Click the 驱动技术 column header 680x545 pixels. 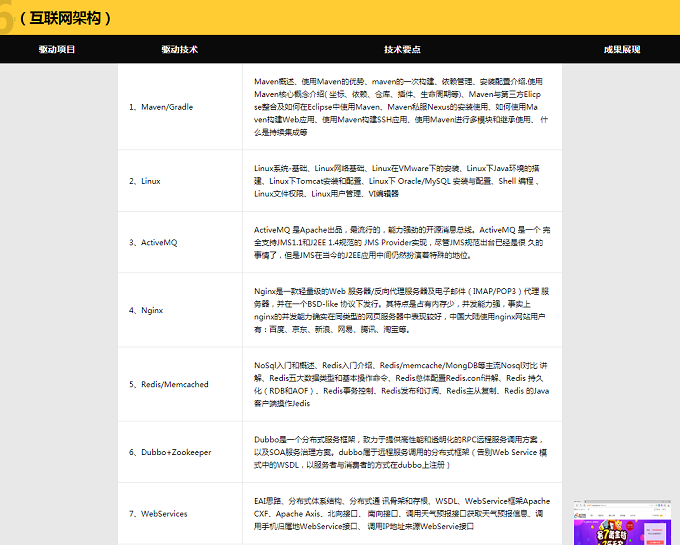tap(179, 49)
